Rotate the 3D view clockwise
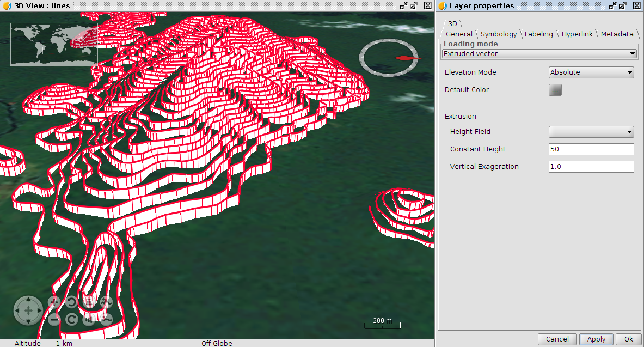Image resolution: width=644 pixels, height=347 pixels. coord(71,320)
